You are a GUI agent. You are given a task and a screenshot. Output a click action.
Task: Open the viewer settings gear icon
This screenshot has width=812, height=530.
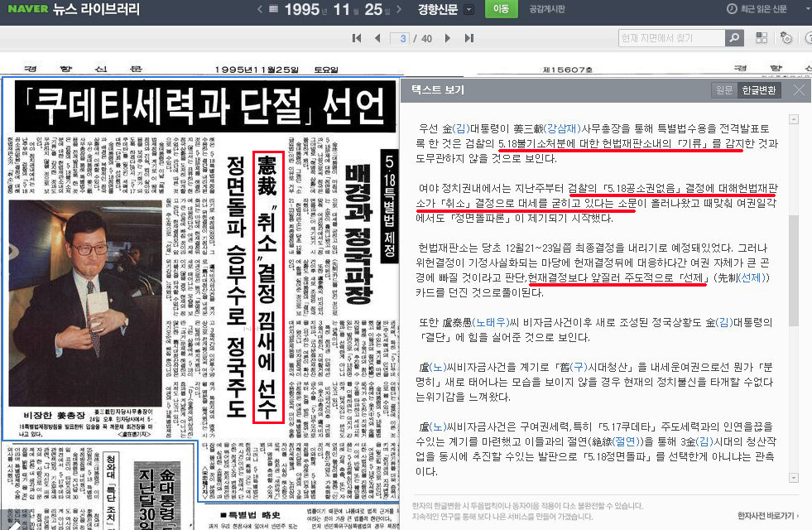(x=786, y=38)
